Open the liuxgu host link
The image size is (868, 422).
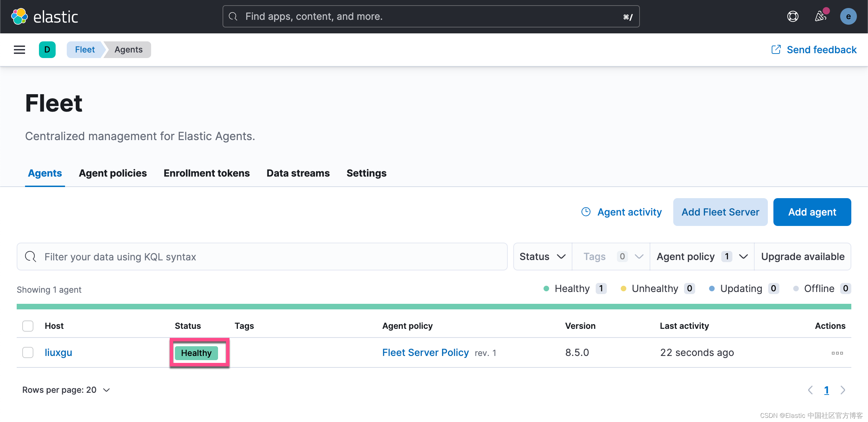pos(58,352)
